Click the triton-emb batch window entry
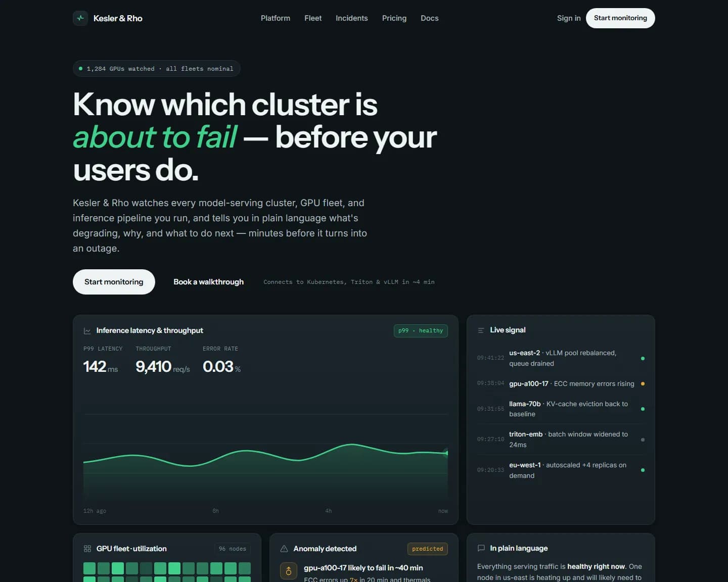 pos(561,440)
